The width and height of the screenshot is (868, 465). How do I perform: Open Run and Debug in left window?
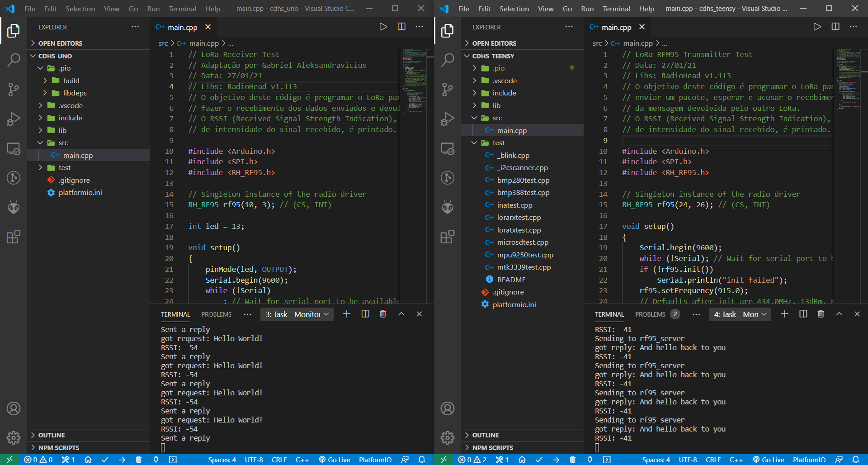(14, 119)
